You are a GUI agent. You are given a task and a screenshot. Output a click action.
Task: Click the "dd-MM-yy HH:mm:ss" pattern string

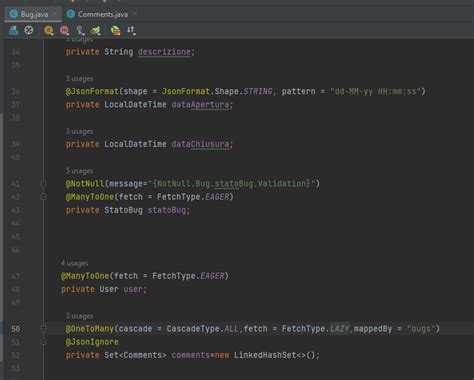click(x=376, y=91)
